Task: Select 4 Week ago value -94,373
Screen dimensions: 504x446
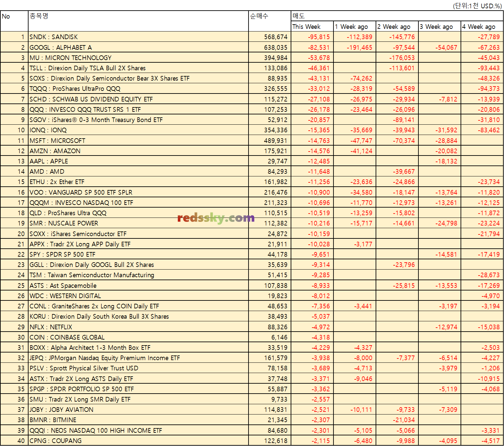Action: 489,89
